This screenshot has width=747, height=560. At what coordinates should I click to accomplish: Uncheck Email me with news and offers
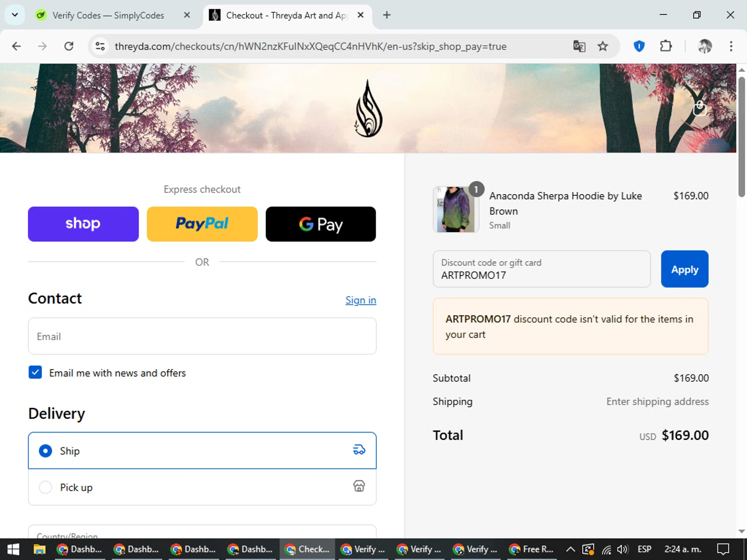[35, 372]
